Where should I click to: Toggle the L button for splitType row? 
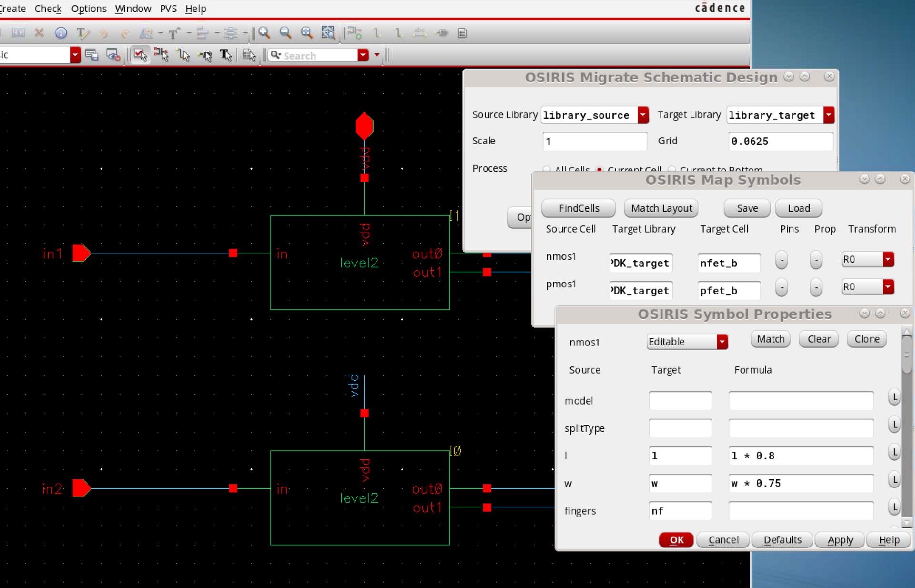(x=894, y=425)
